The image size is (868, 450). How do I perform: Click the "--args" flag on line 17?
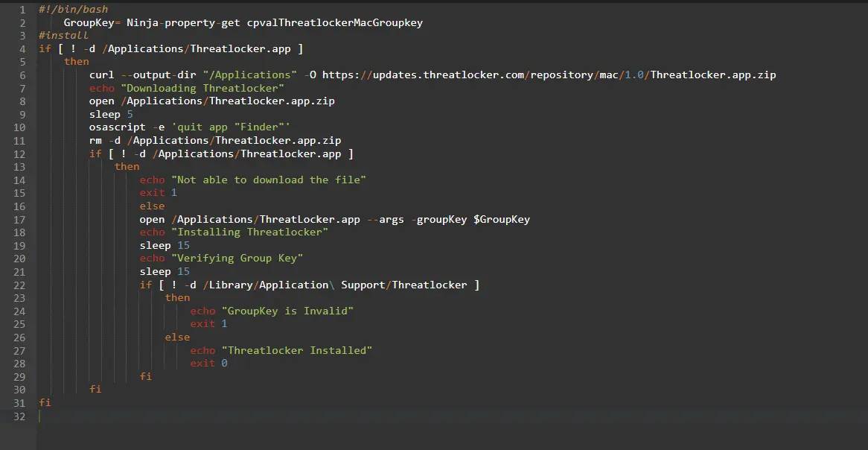(x=386, y=220)
